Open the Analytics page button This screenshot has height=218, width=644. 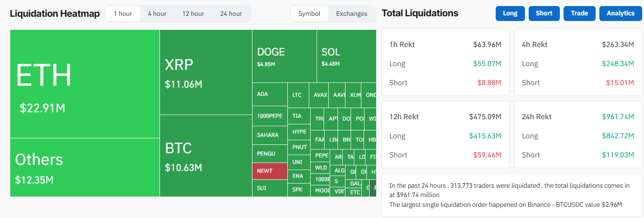coord(620,14)
